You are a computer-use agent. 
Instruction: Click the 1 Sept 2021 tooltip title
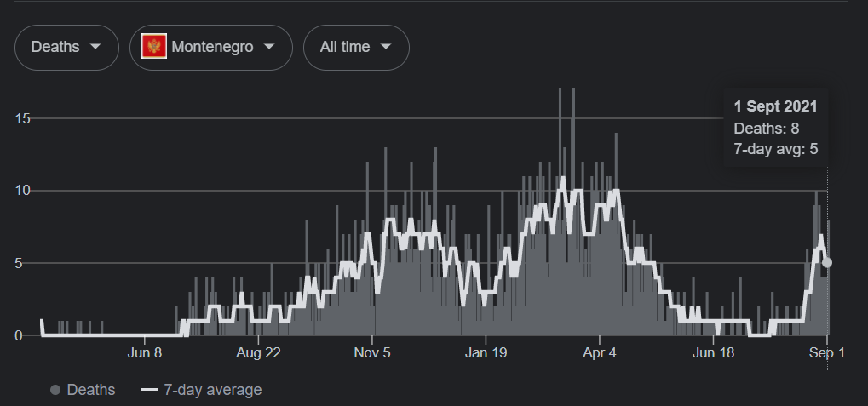point(775,106)
